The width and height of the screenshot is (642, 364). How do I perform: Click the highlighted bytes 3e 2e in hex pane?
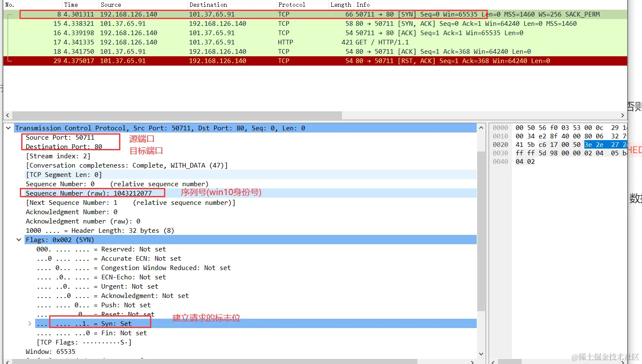(x=594, y=144)
